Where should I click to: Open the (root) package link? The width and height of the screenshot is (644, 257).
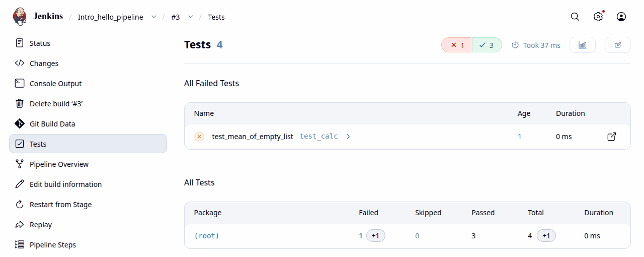(x=207, y=235)
